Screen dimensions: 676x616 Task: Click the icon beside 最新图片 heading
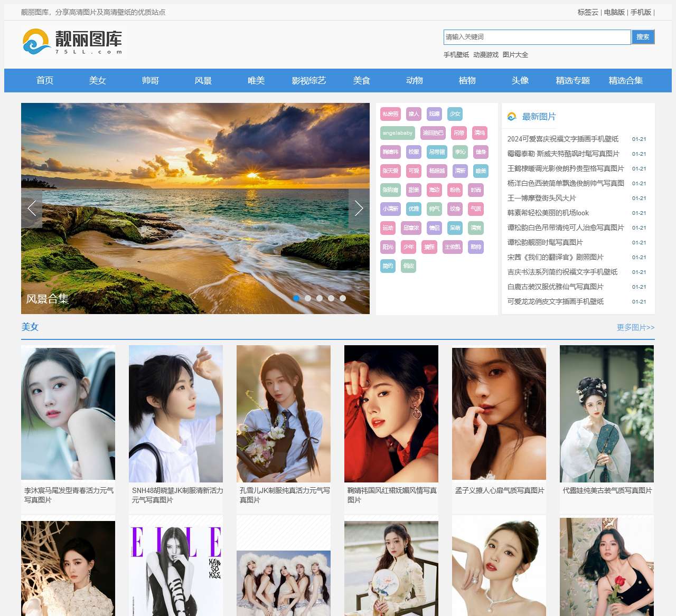point(512,117)
